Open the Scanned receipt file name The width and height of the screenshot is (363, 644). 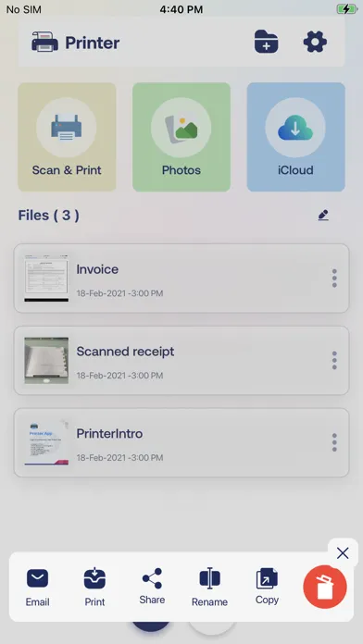(125, 352)
